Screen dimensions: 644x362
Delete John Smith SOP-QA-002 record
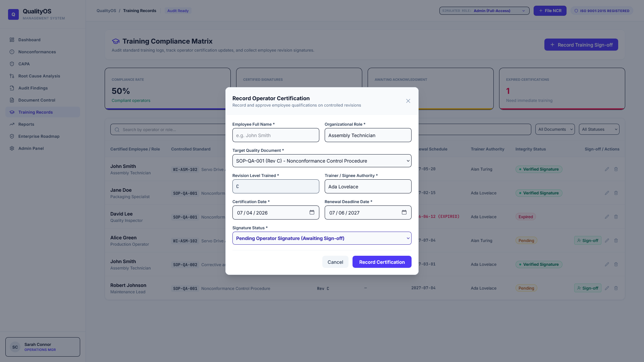[616, 264]
